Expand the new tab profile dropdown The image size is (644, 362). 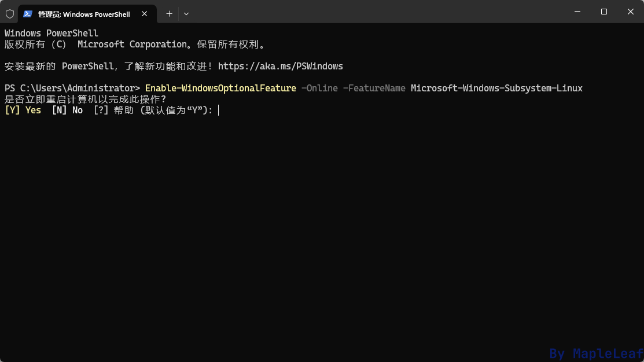[186, 14]
